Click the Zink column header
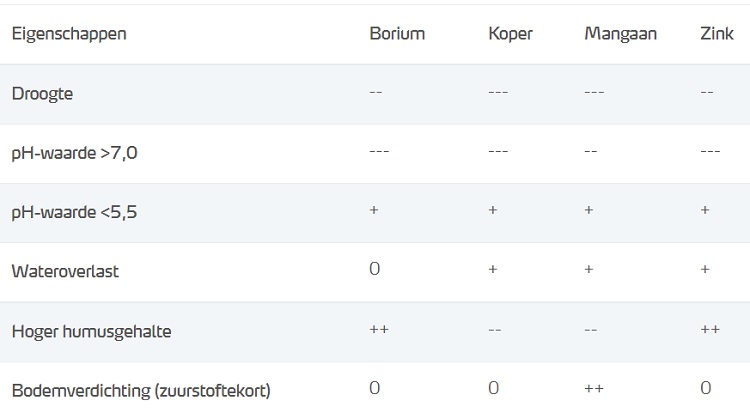Image resolution: width=750 pixels, height=419 pixels. [717, 34]
